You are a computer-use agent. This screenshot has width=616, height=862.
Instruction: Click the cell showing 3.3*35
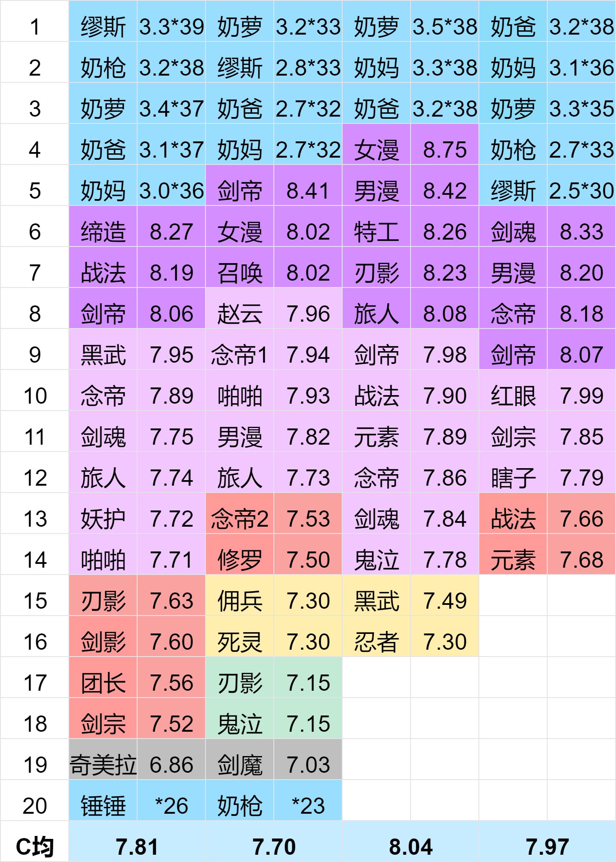(581, 103)
